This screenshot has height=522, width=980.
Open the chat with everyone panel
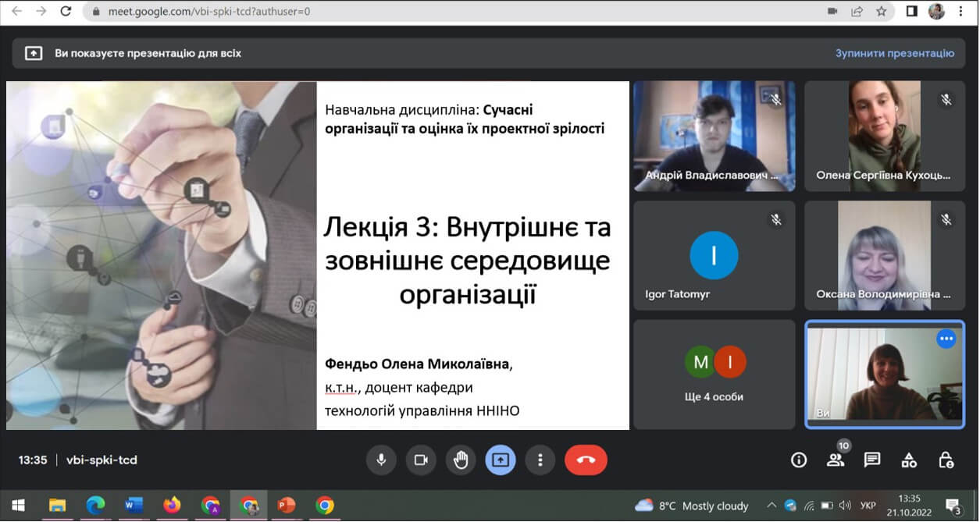click(x=872, y=460)
